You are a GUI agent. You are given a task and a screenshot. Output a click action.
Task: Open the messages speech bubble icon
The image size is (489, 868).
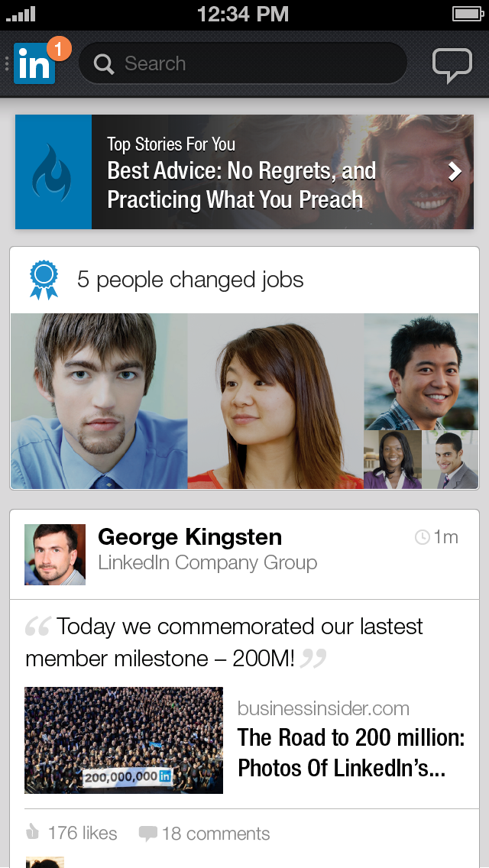452,64
